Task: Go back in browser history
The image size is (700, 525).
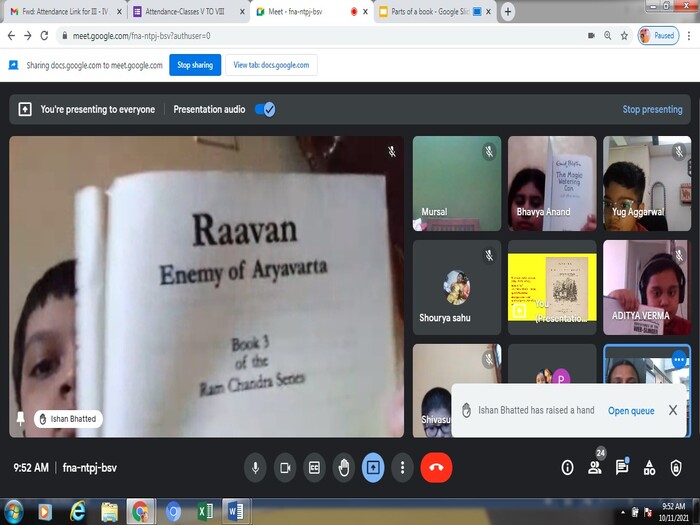Action: point(12,36)
